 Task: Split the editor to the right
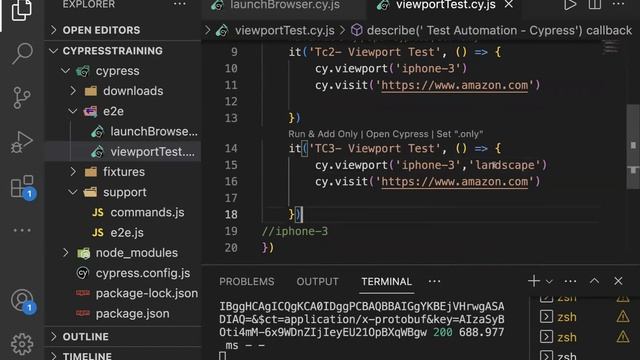click(594, 5)
